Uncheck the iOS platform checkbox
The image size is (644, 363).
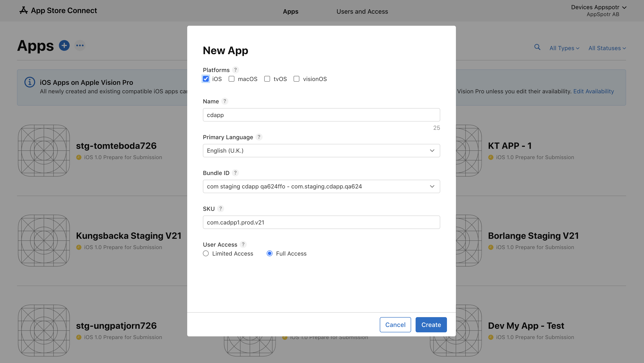point(206,79)
